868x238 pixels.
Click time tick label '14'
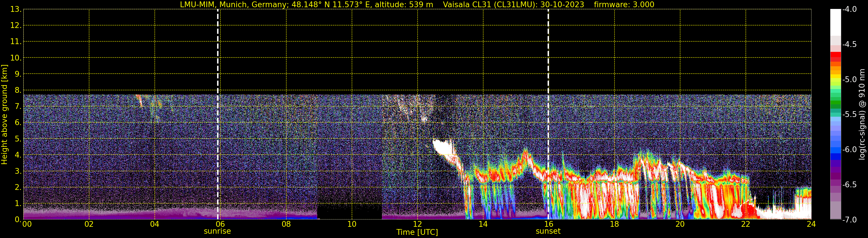coord(483,224)
